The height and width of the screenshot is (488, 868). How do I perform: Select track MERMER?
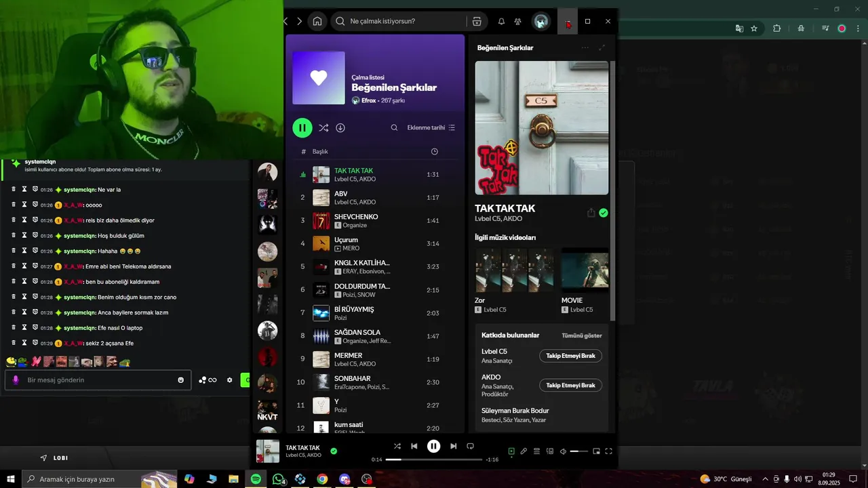point(375,359)
